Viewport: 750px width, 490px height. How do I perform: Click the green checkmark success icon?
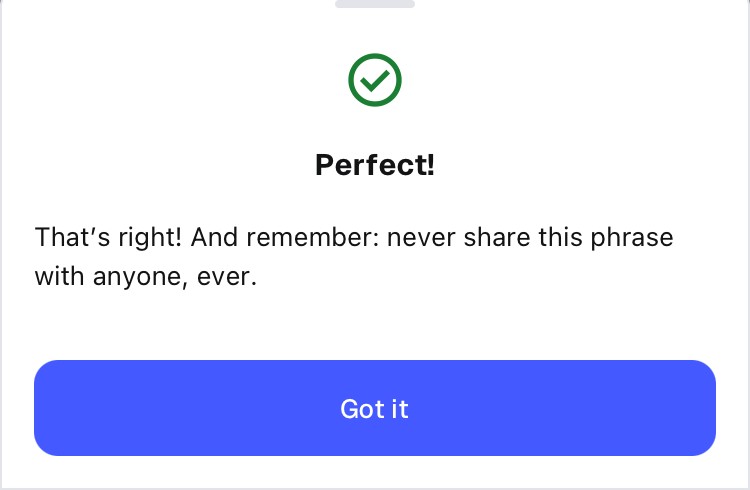(x=375, y=81)
